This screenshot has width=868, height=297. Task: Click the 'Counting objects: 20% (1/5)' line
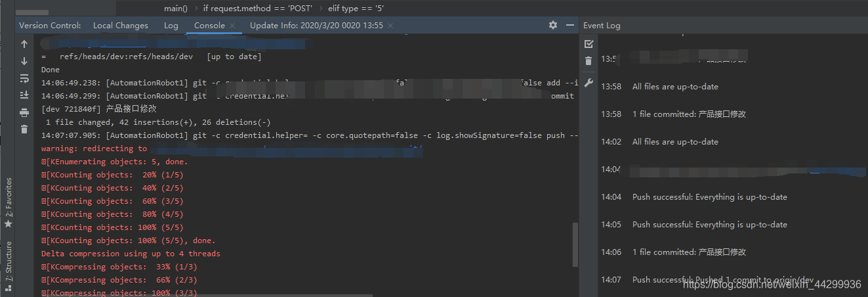[x=112, y=175]
